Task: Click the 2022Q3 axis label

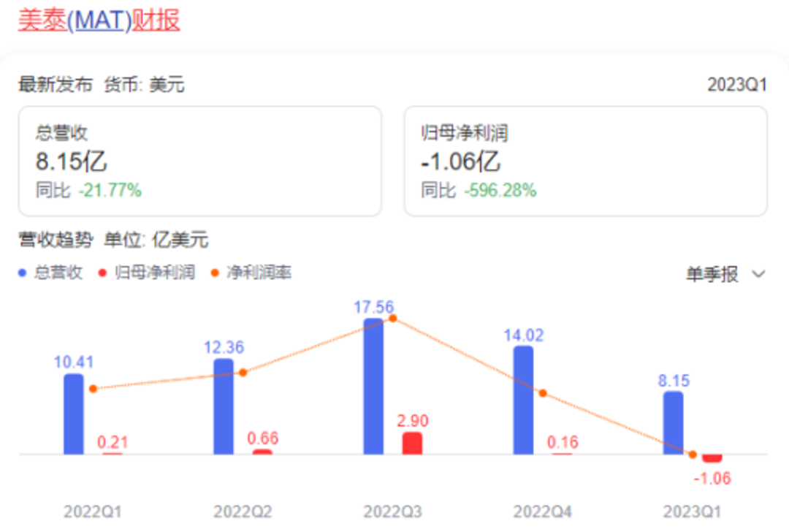Action: (392, 512)
